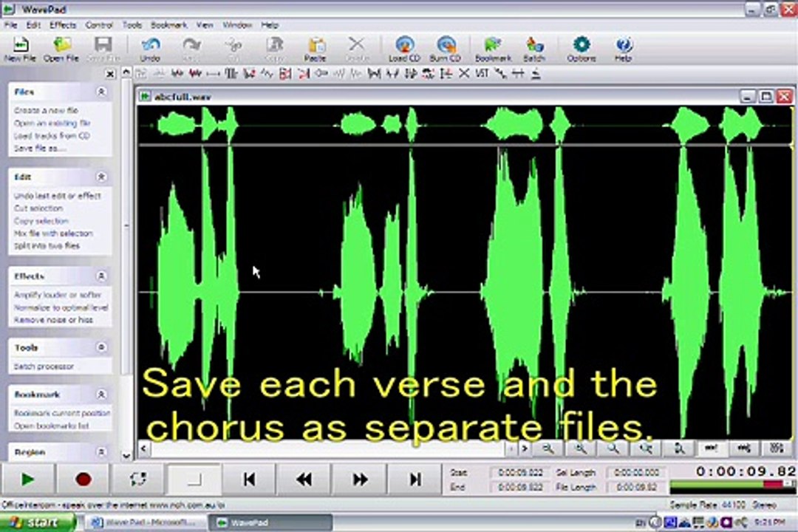Screen dimensions: 798x532
Task: Click the Cut scissors toolbar icon
Action: coord(233,50)
